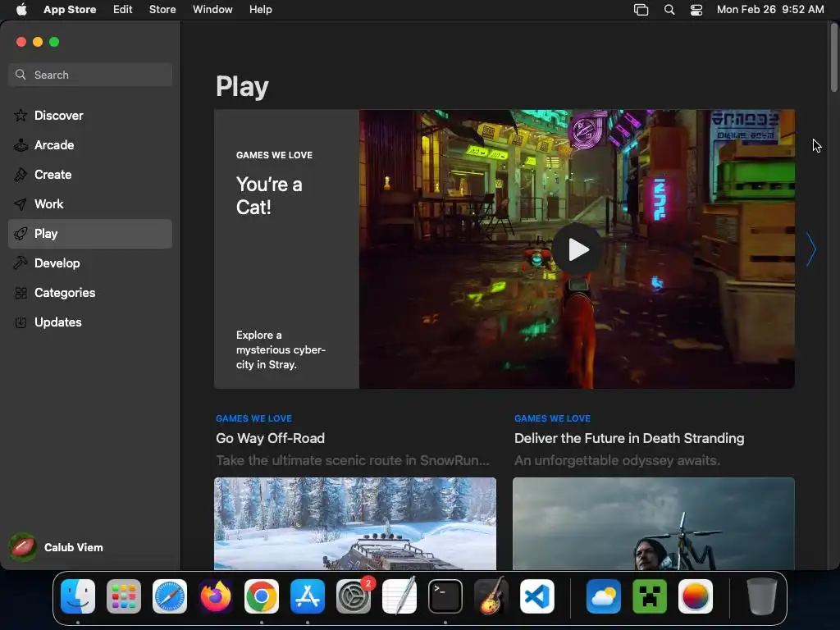Go to Discover in the sidebar
Image resolution: width=840 pixels, height=630 pixels.
[x=90, y=115]
